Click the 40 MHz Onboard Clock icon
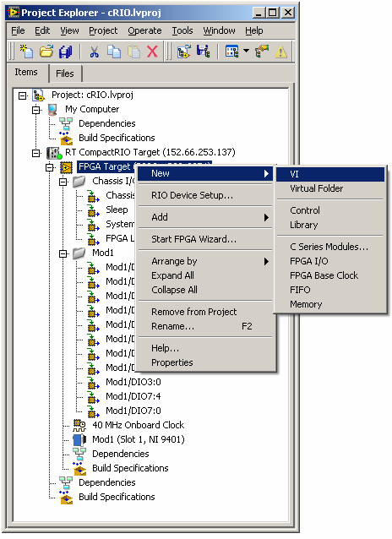Screen dimensions: 392x539 (79, 425)
